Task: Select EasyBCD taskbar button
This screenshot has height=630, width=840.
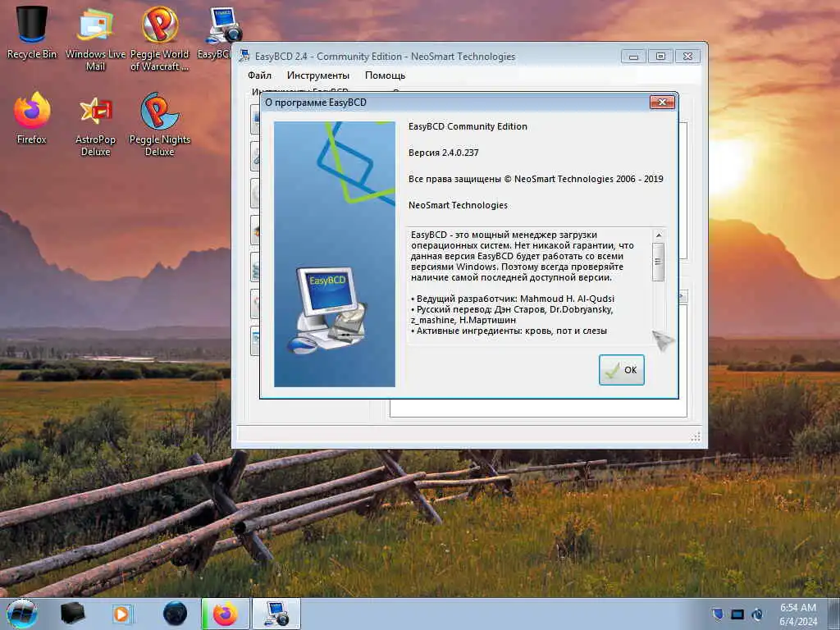Action: [276, 614]
